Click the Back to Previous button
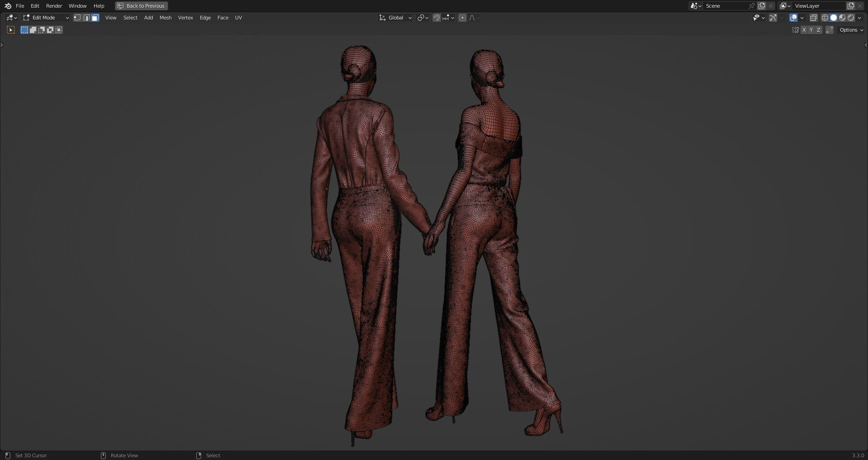Screen dimensions: 868x460 coord(141,6)
